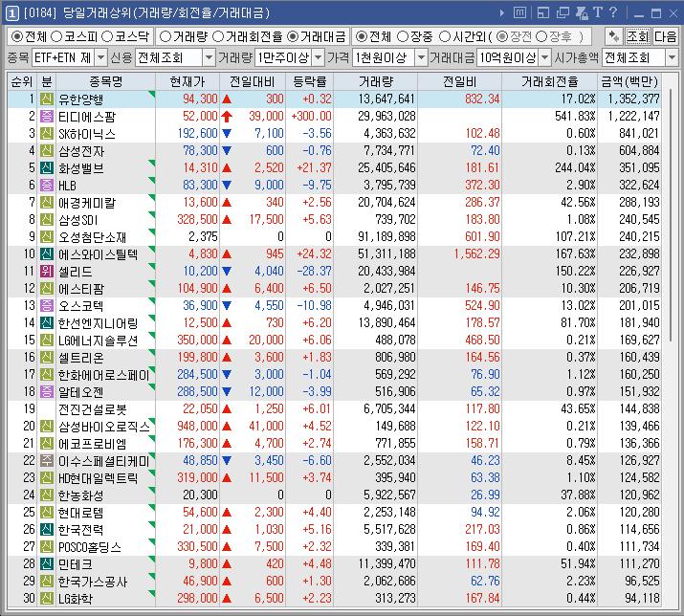Select the 장중 radio button
This screenshot has width=684, height=616.
403,36
